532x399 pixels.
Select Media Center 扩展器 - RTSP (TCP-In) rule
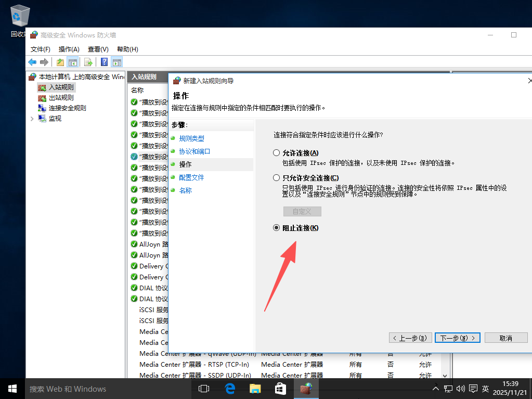(x=194, y=364)
